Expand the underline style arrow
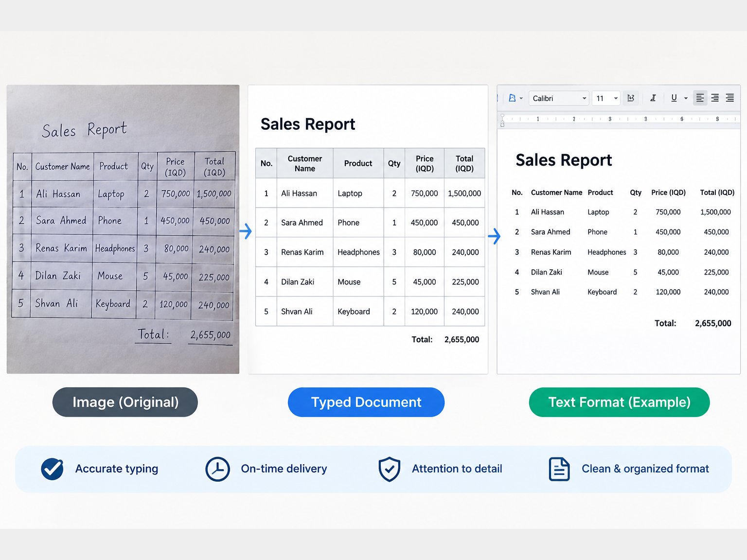Viewport: 747px width, 560px height. (x=686, y=98)
